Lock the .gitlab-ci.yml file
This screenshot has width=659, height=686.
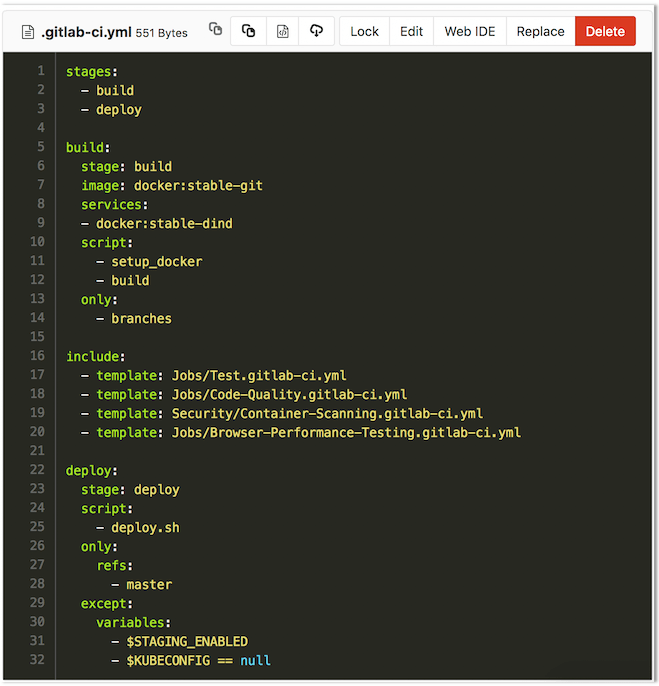pos(364,31)
